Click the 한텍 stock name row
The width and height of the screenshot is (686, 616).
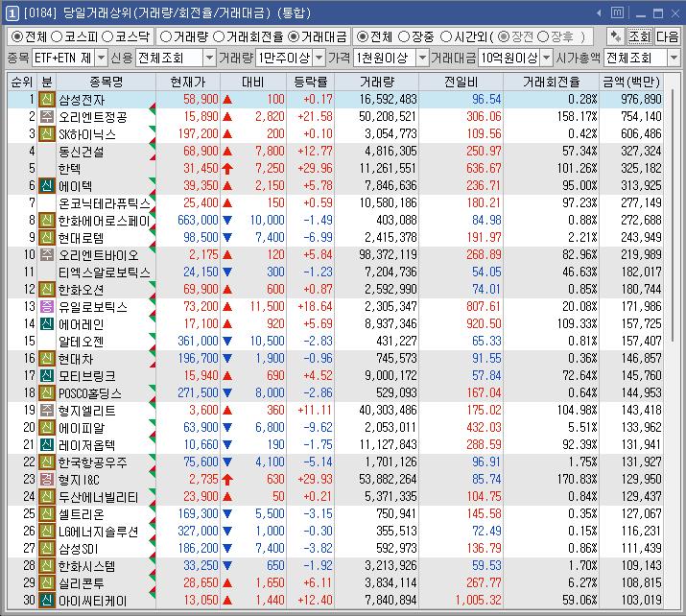pyautogui.click(x=70, y=169)
